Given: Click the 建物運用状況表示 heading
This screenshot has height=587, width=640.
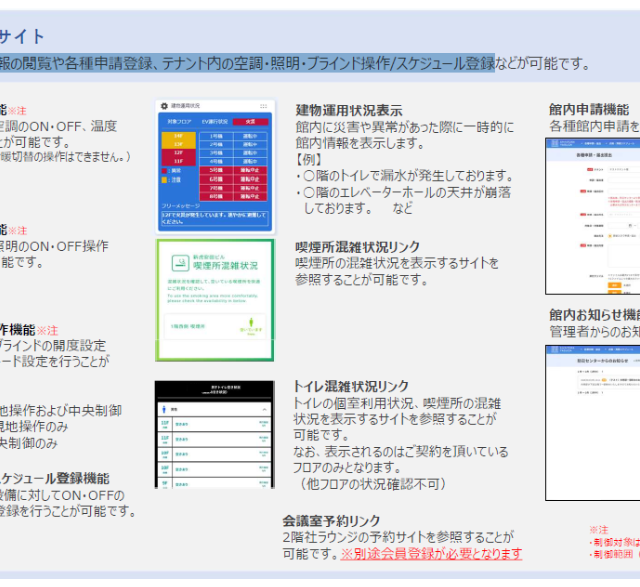Looking at the screenshot, I should 349,110.
